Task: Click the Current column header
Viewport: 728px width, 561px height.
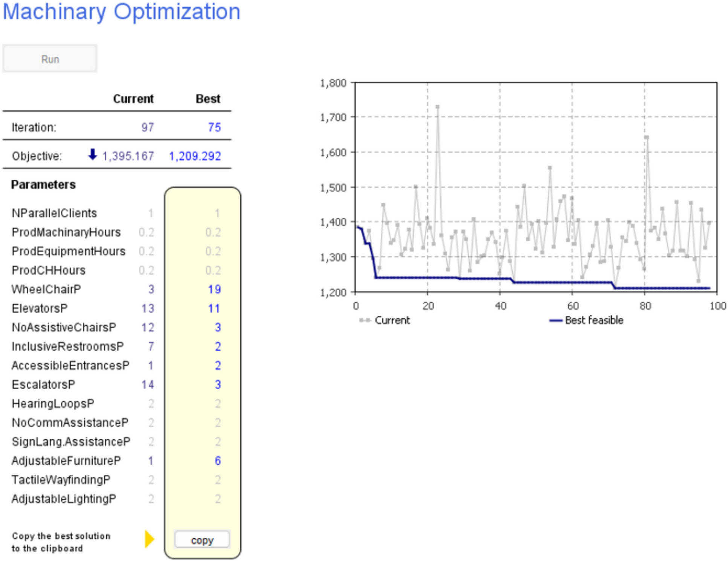Action: point(133,99)
